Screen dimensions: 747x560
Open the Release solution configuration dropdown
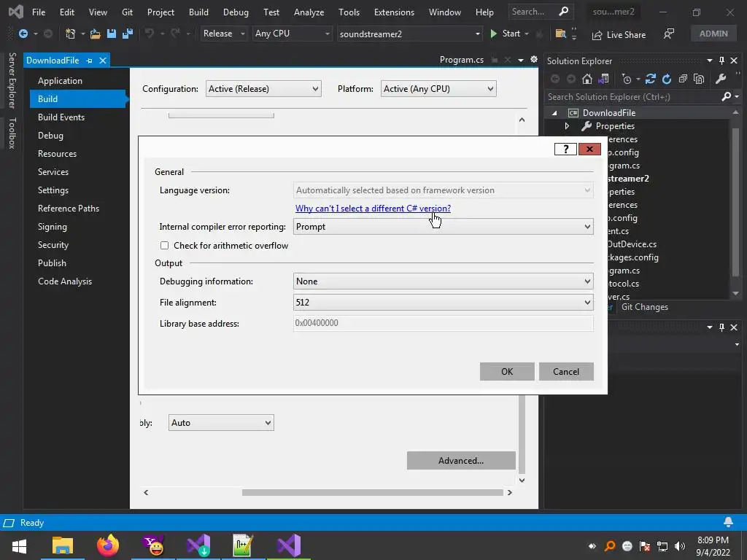tap(223, 34)
